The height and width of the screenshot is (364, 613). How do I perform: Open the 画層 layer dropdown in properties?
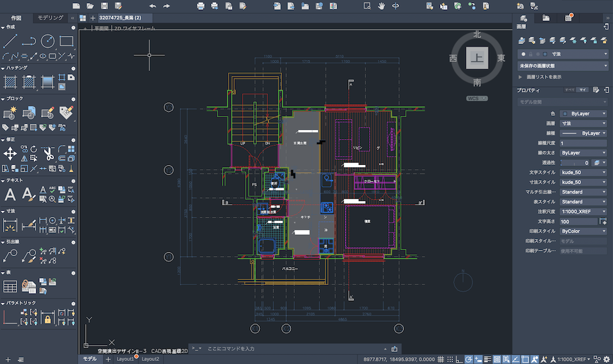click(584, 123)
